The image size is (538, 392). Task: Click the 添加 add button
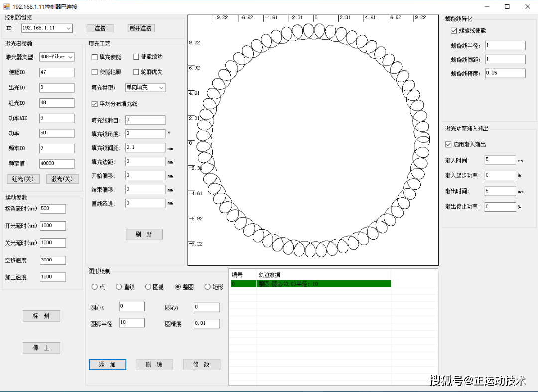[107, 365]
